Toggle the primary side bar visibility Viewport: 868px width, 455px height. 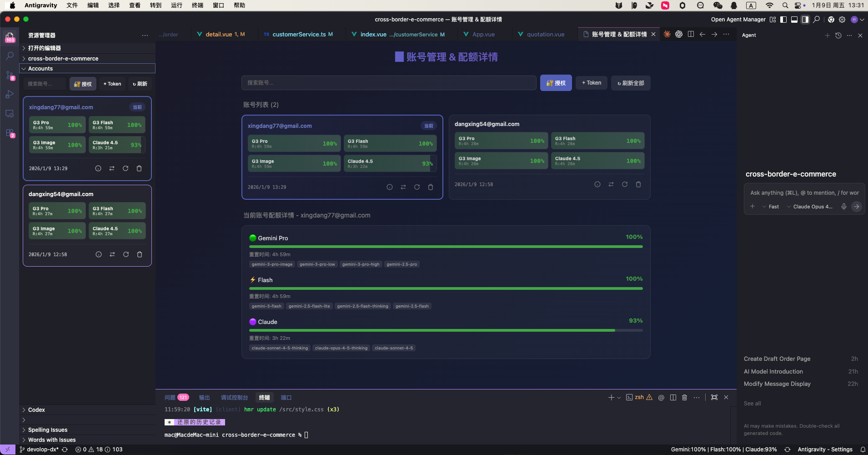coord(783,19)
